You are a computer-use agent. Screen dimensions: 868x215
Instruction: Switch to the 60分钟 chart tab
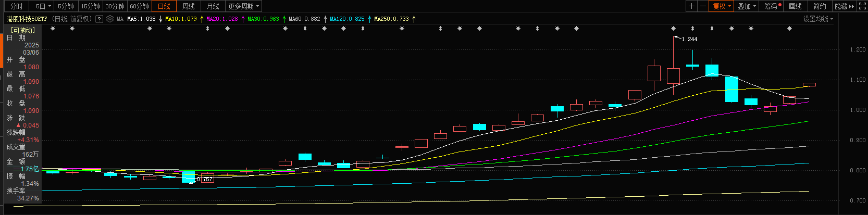pos(139,6)
